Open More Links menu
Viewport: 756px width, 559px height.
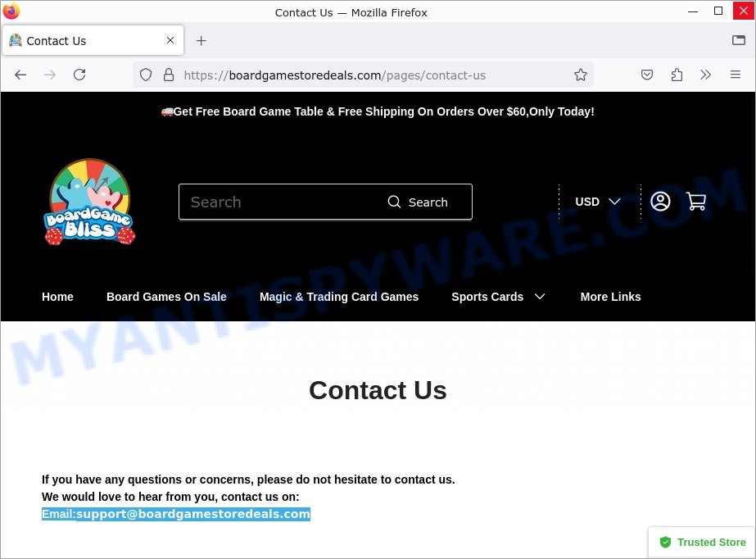point(610,297)
